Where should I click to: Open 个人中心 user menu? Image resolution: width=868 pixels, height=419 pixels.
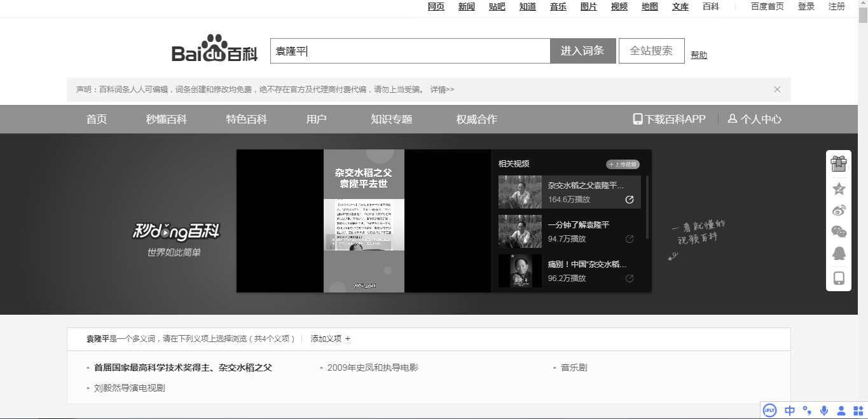[754, 119]
